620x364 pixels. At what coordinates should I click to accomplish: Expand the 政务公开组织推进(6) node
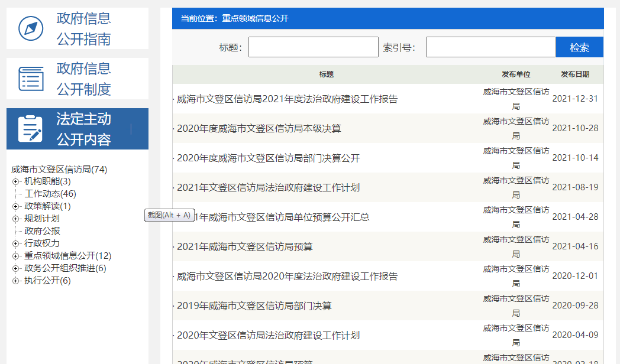pos(16,268)
